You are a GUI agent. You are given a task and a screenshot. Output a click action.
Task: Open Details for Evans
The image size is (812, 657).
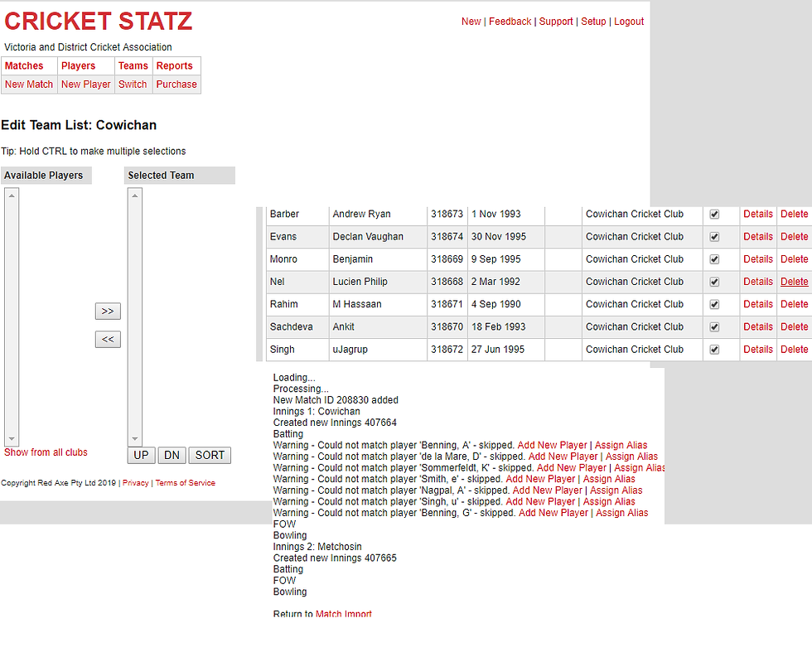pyautogui.click(x=758, y=237)
